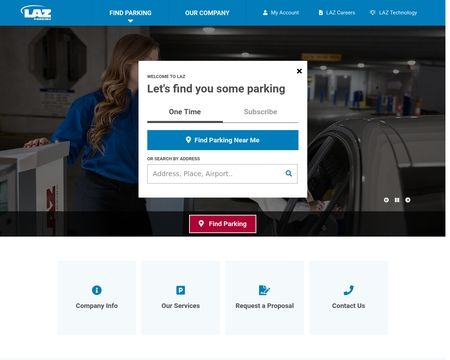Switch to the Subscribe tab
The height and width of the screenshot is (360, 450).
[x=260, y=112]
